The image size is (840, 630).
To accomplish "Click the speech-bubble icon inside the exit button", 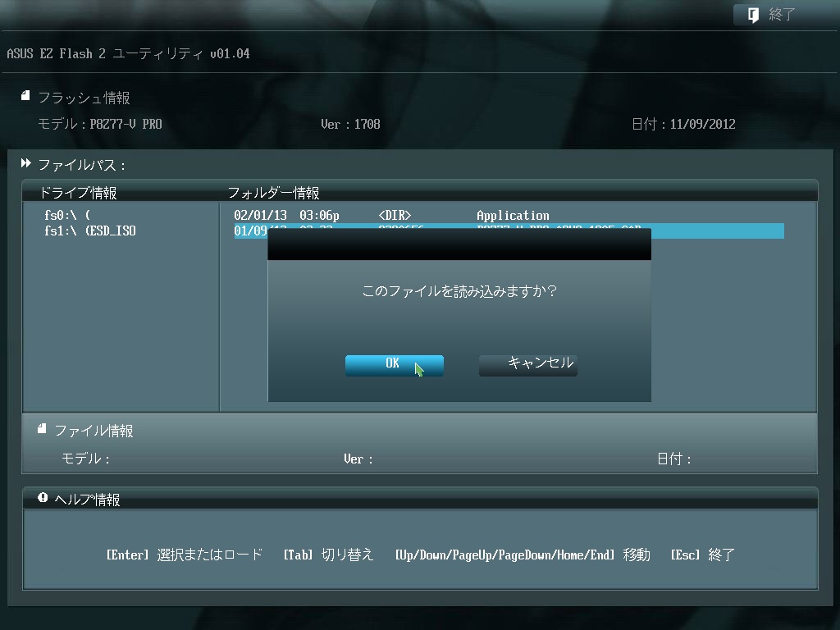I will click(752, 14).
